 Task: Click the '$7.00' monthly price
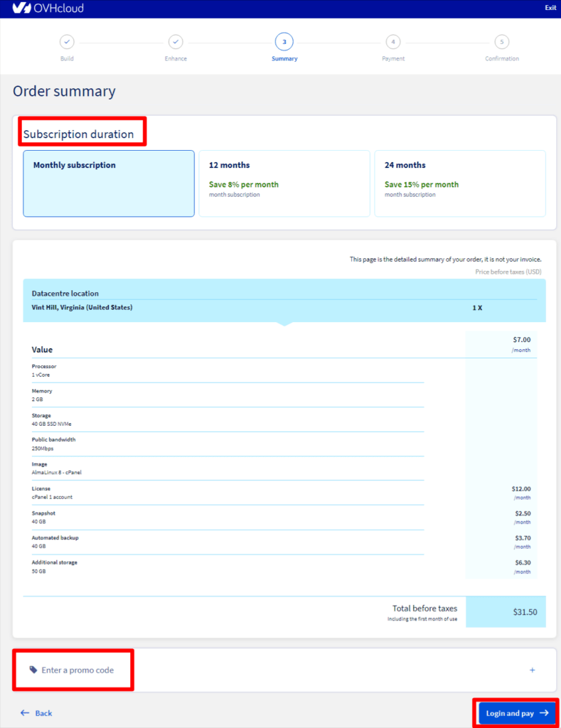[521, 340]
